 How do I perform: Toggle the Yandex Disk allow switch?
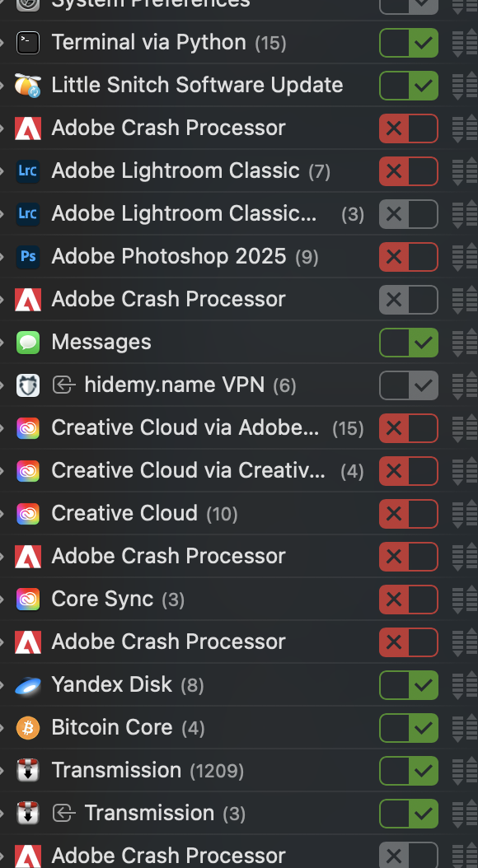[409, 685]
